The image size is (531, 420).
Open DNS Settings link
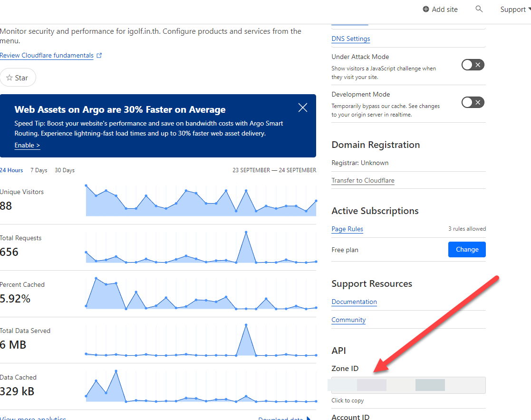tap(351, 39)
